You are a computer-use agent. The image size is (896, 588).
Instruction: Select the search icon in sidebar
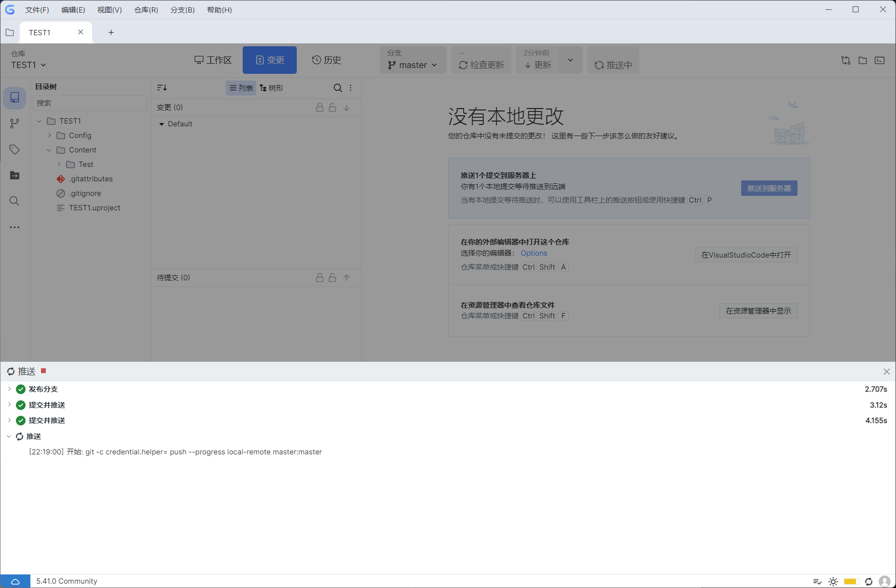14,201
